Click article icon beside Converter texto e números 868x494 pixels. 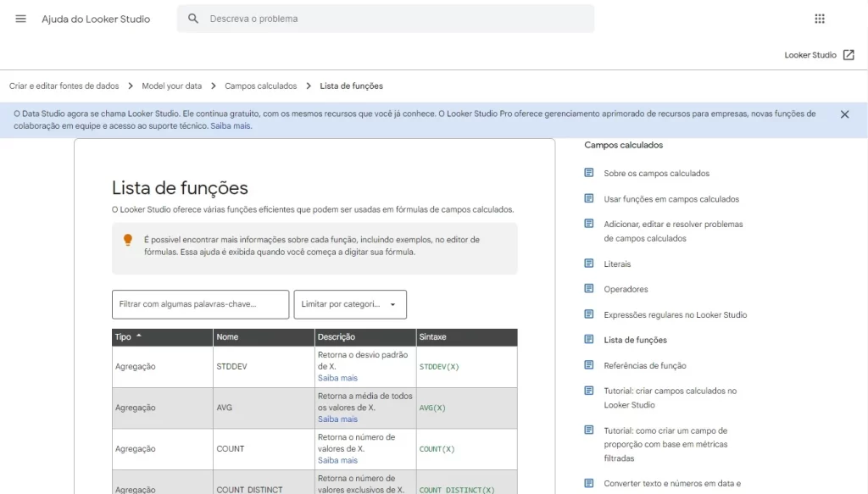(589, 483)
